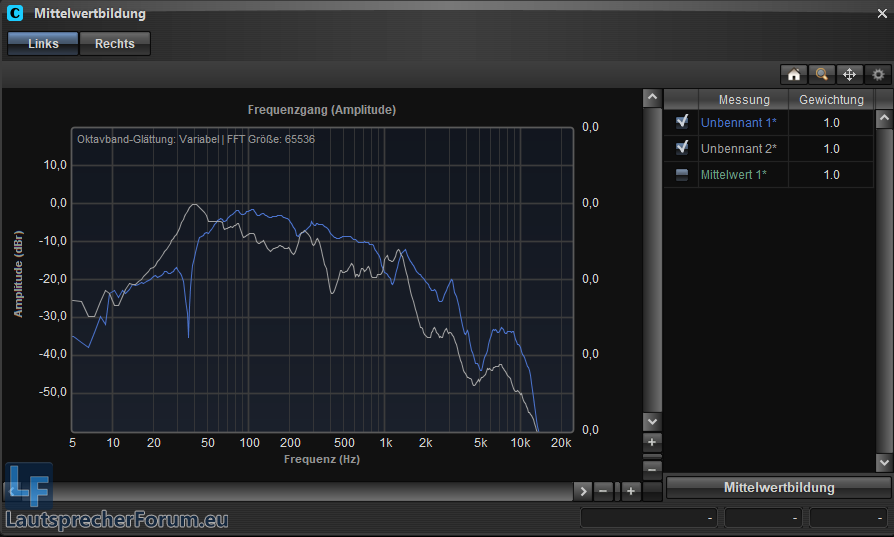Switch to the Rechts tab
894x537 pixels.
(x=115, y=44)
